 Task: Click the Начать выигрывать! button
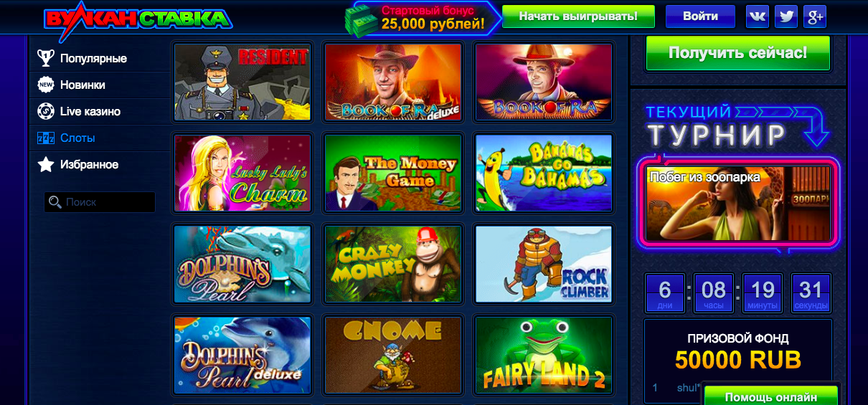click(578, 16)
